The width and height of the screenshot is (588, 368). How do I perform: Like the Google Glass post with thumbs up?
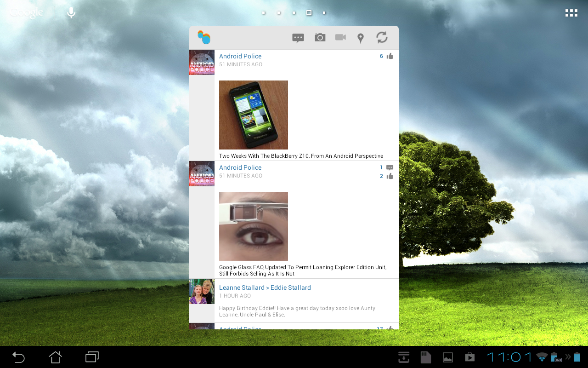click(x=390, y=176)
